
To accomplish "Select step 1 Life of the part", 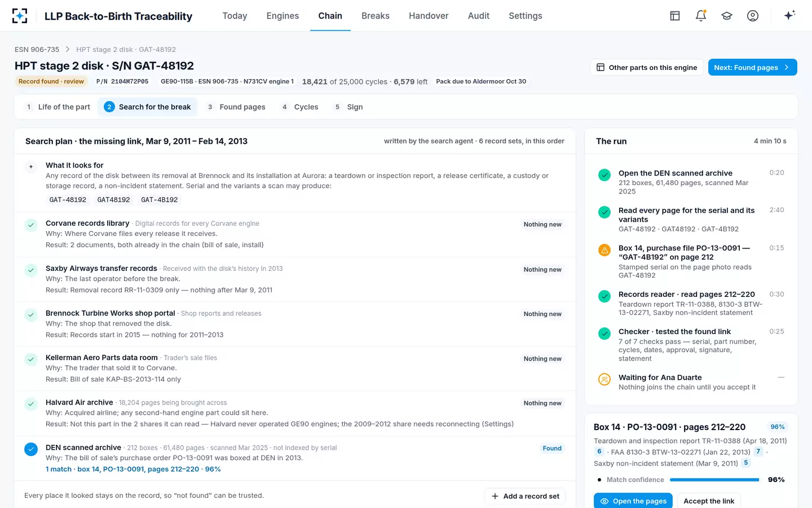I will tap(58, 107).
